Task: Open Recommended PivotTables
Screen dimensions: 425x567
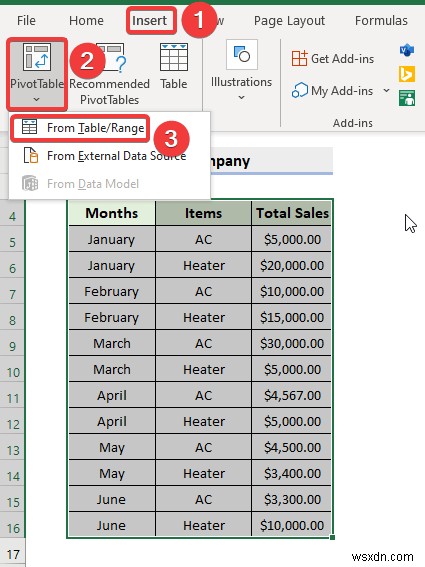Action: pyautogui.click(x=109, y=74)
